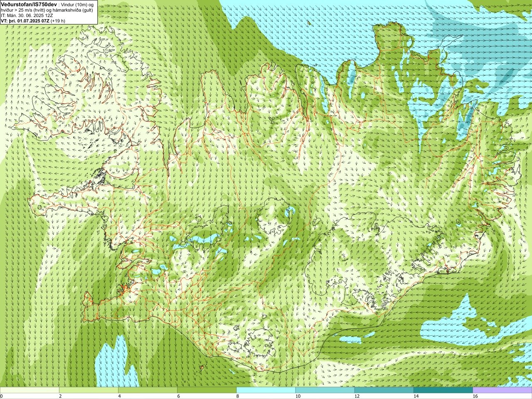The image size is (532, 399).
Task: Click the pale yellow 0–2 m/s legend swatch
Action: [30, 390]
